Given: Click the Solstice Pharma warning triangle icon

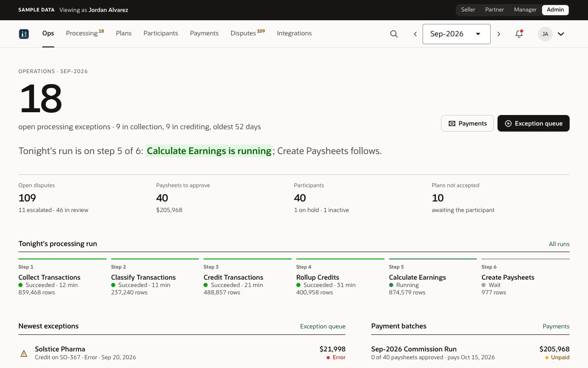Looking at the screenshot, I should pyautogui.click(x=24, y=353).
